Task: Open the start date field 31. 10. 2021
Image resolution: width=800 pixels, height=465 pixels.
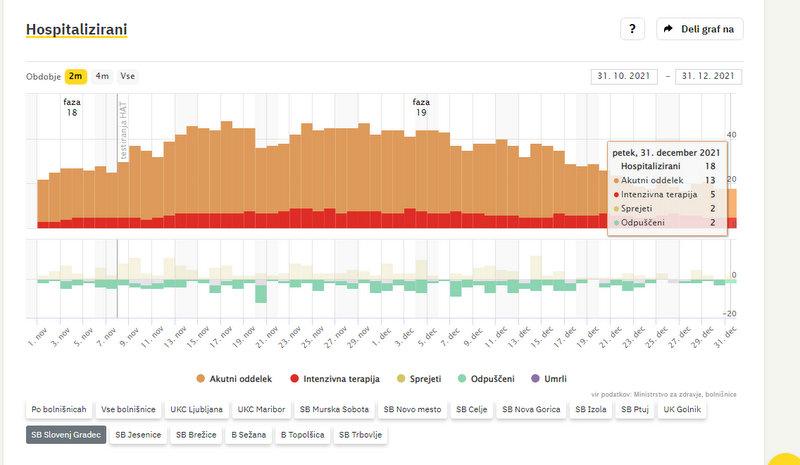Action: [625, 76]
